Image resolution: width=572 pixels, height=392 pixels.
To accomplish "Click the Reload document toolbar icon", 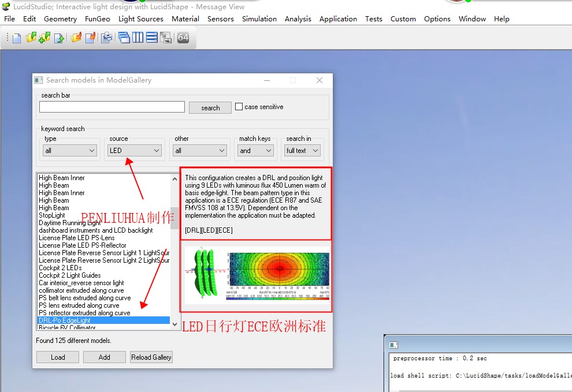I will pos(59,38).
